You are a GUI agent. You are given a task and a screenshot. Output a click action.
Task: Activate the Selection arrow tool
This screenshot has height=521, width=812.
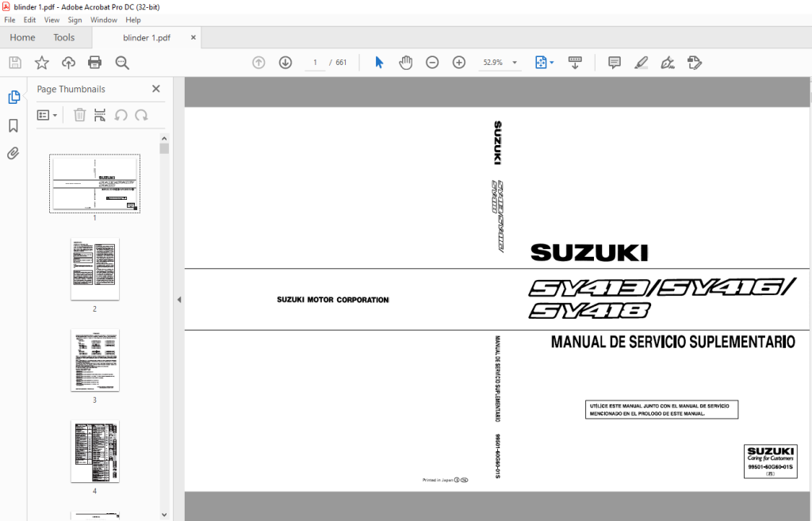[x=379, y=63]
